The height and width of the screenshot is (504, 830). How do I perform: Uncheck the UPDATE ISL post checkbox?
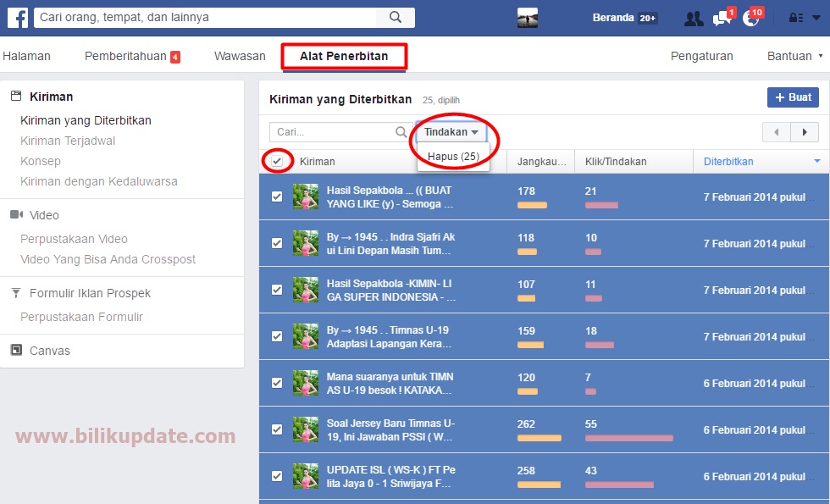click(277, 476)
